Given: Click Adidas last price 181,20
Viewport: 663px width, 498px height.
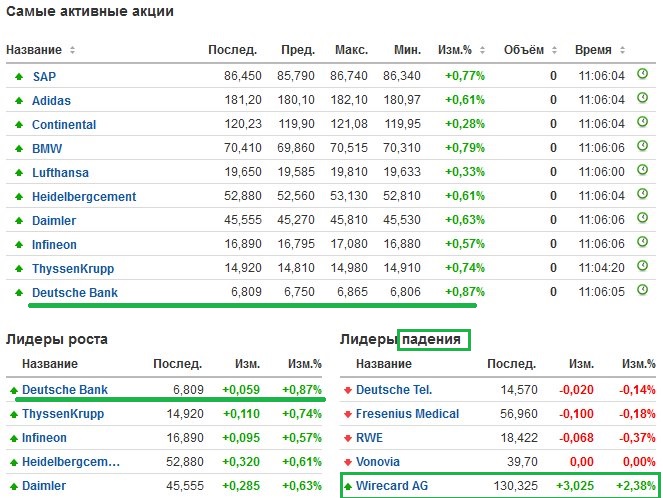Looking at the screenshot, I should [243, 100].
